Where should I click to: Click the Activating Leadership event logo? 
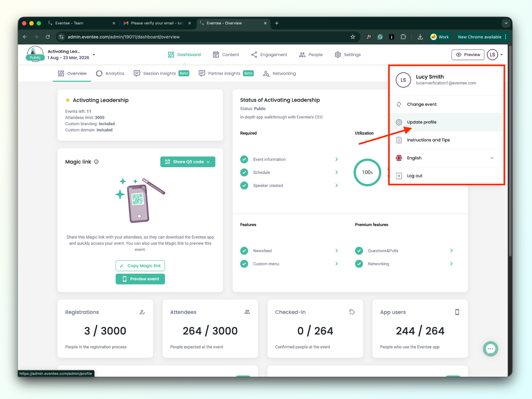[35, 54]
